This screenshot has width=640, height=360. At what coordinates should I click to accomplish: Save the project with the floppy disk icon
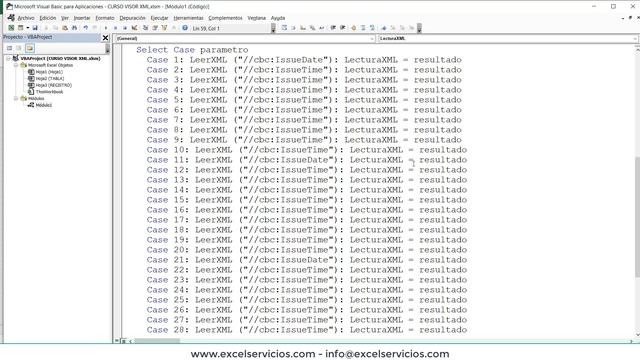(35, 28)
